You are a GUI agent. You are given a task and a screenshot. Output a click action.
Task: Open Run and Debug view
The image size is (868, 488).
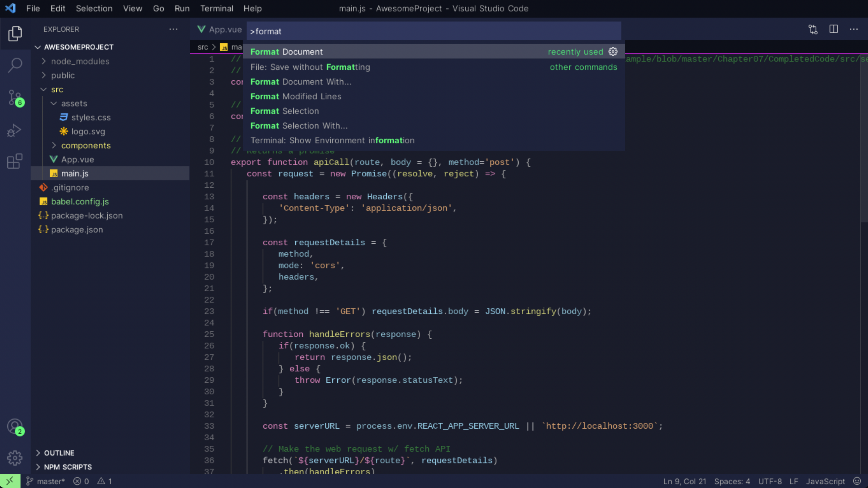[x=15, y=130]
